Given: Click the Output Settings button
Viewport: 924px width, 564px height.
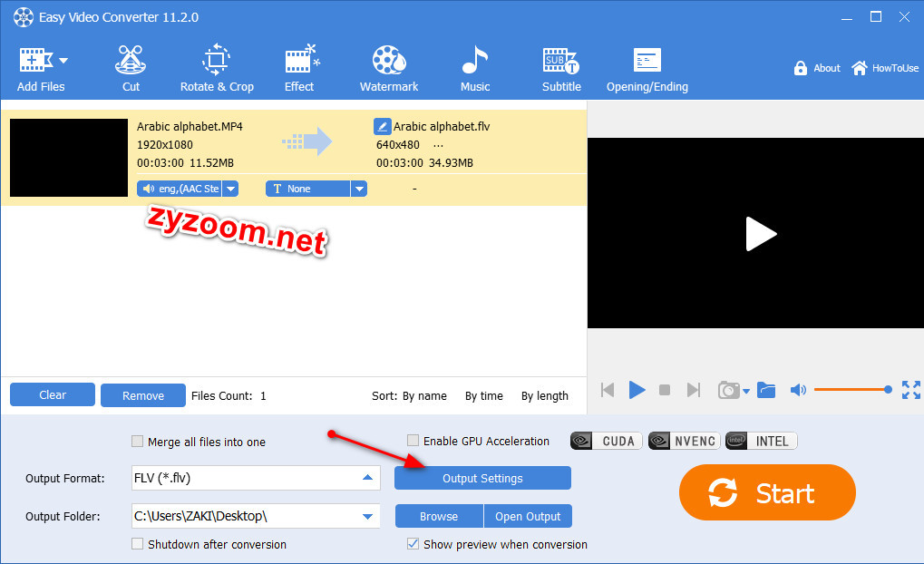Looking at the screenshot, I should (x=482, y=478).
